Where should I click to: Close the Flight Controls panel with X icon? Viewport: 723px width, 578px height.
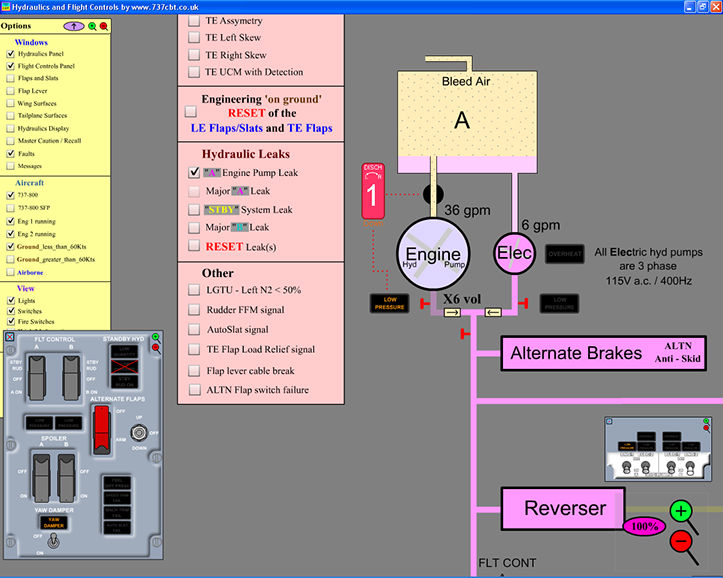click(x=9, y=338)
